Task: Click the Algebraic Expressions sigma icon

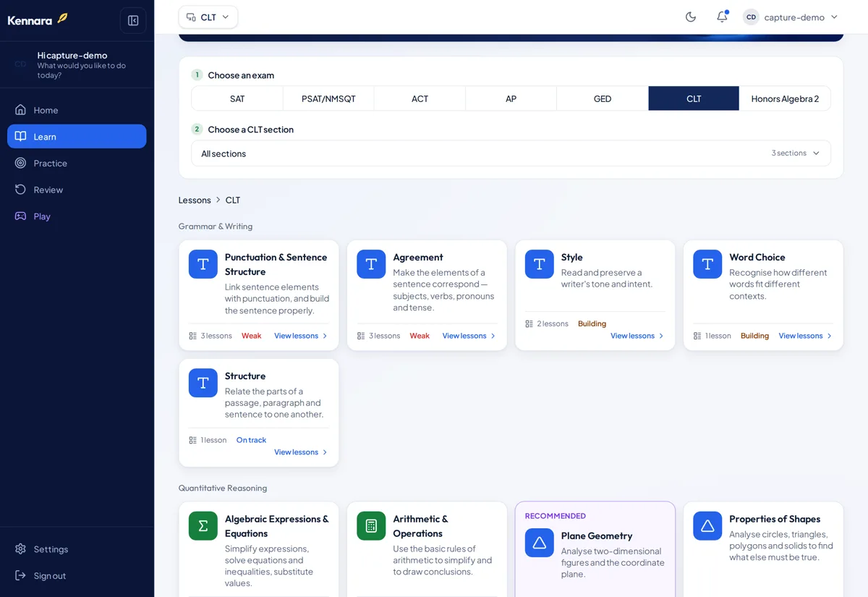Action: click(203, 525)
